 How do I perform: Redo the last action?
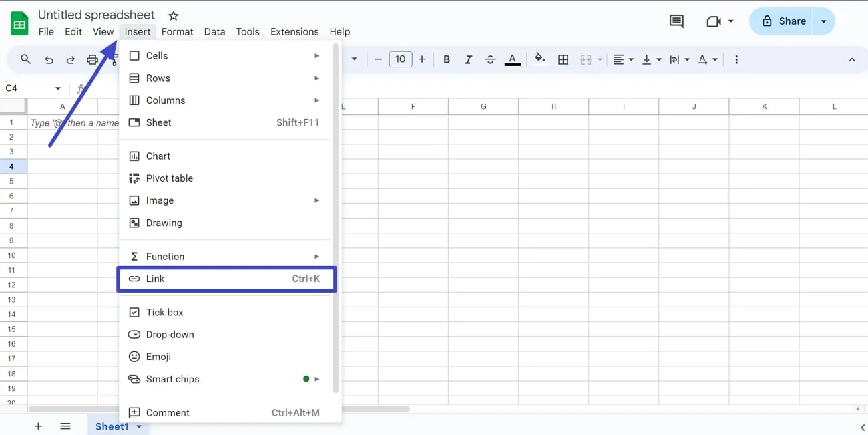(70, 59)
